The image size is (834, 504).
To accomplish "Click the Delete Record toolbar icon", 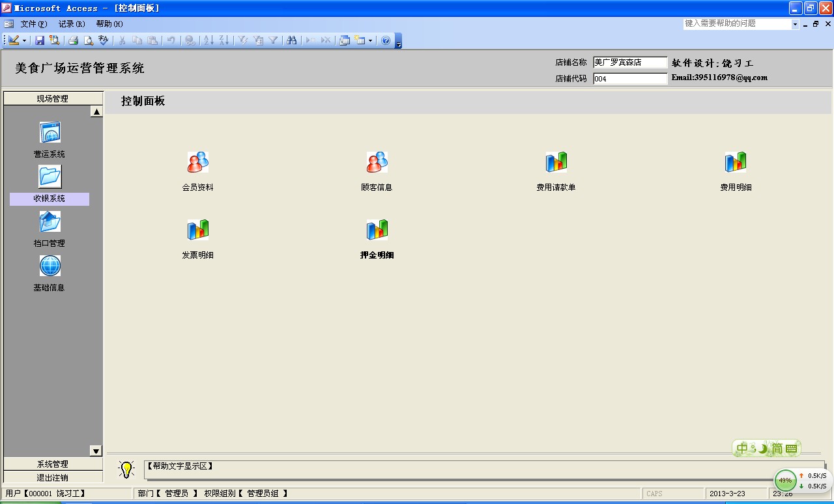I will pyautogui.click(x=326, y=40).
